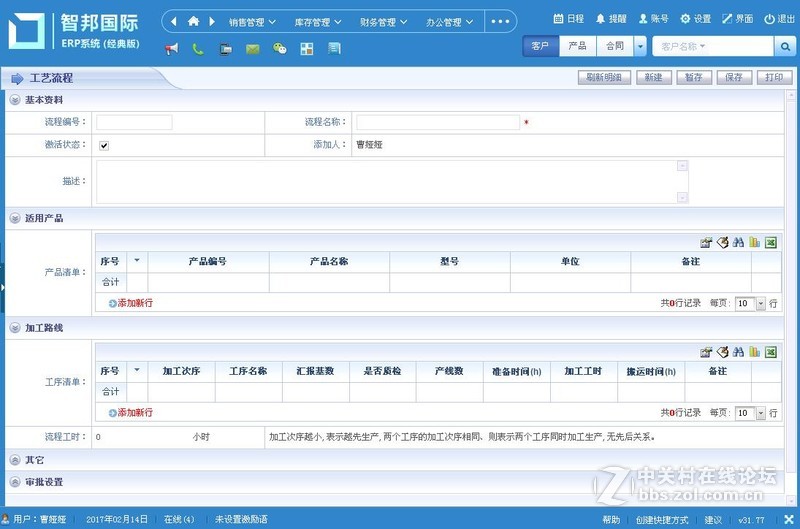The width and height of the screenshot is (800, 529).
Task: Go forward using the right arrow in navigation bar
Action: click(212, 21)
